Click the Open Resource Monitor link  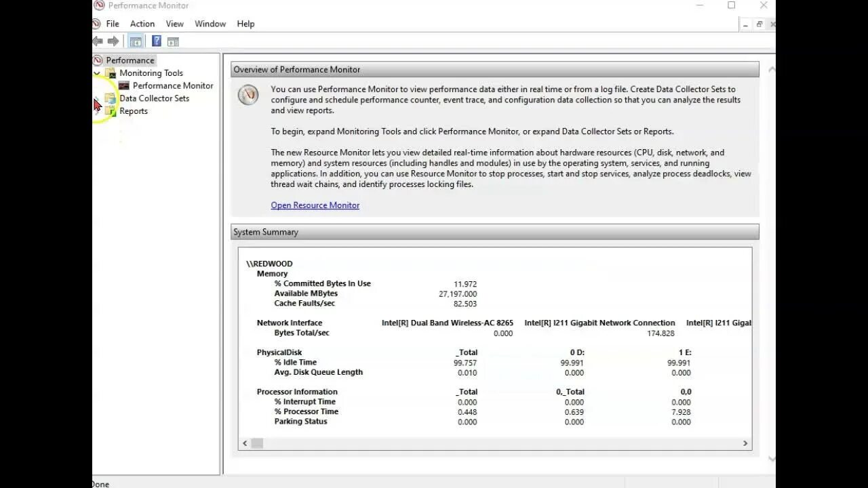(315, 205)
